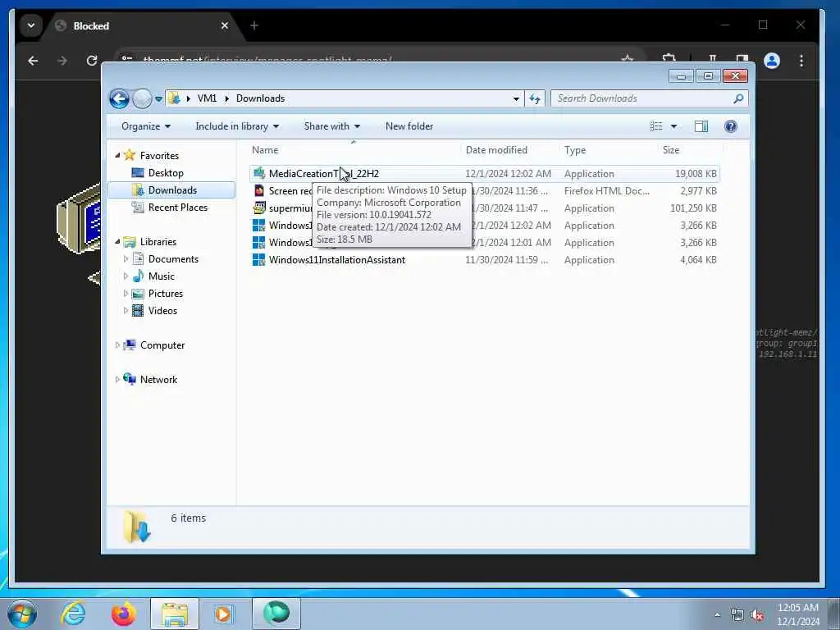
Task: Open the address bar history dropdown arrow
Action: pyautogui.click(x=516, y=98)
